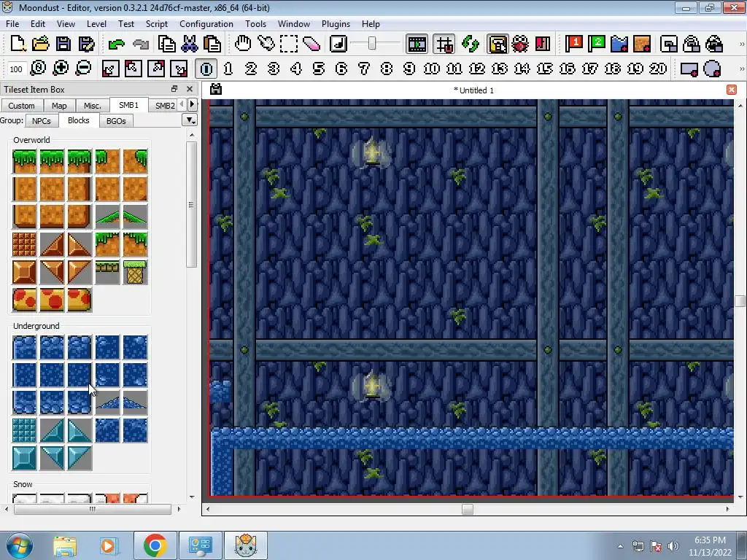Click the reset zoom magnifier icon

pyautogui.click(x=38, y=69)
